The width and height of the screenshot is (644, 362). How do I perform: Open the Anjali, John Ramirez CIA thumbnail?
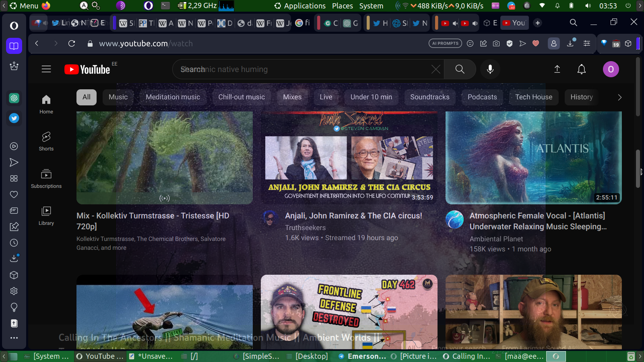click(349, 158)
